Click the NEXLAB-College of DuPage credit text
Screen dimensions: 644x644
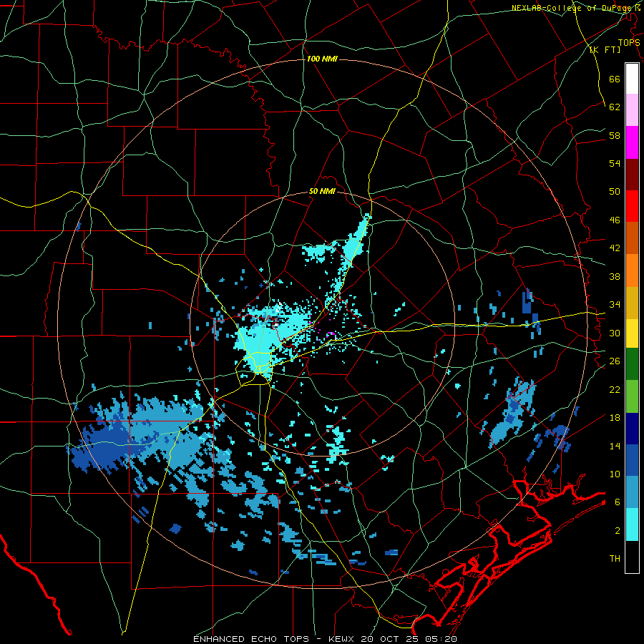coord(577,8)
